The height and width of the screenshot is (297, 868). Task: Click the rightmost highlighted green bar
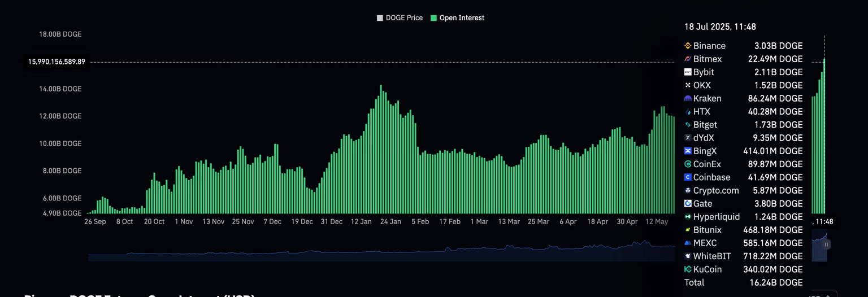click(x=824, y=136)
